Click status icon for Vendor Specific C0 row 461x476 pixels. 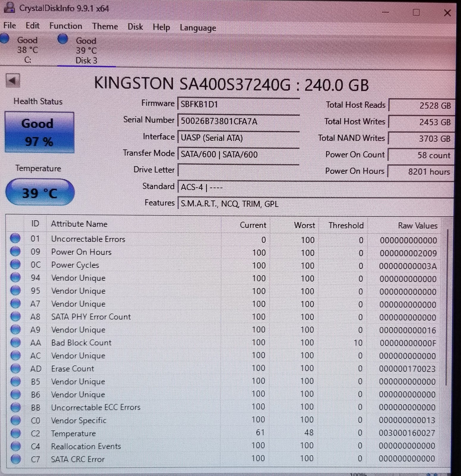click(15, 420)
